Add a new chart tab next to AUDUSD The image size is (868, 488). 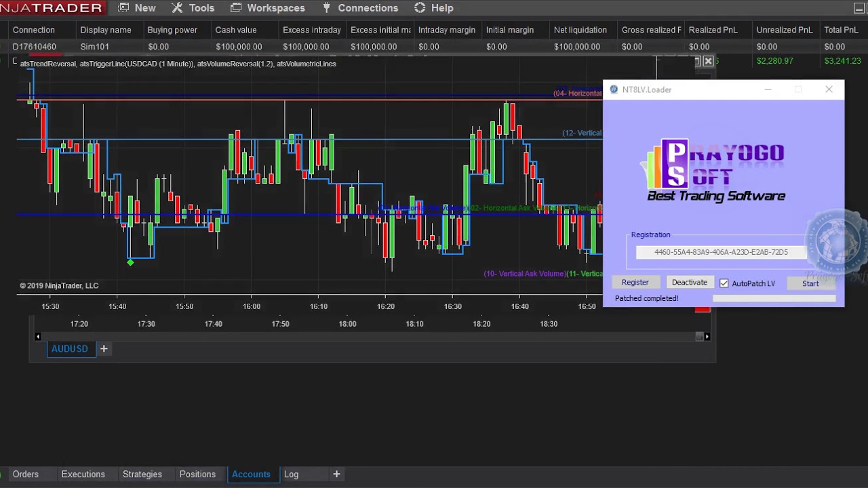pyautogui.click(x=104, y=348)
